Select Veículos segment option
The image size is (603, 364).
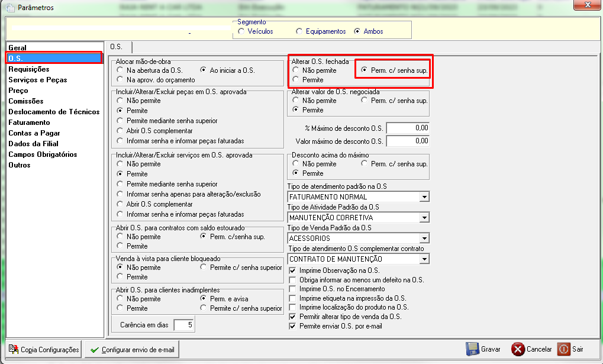[241, 31]
